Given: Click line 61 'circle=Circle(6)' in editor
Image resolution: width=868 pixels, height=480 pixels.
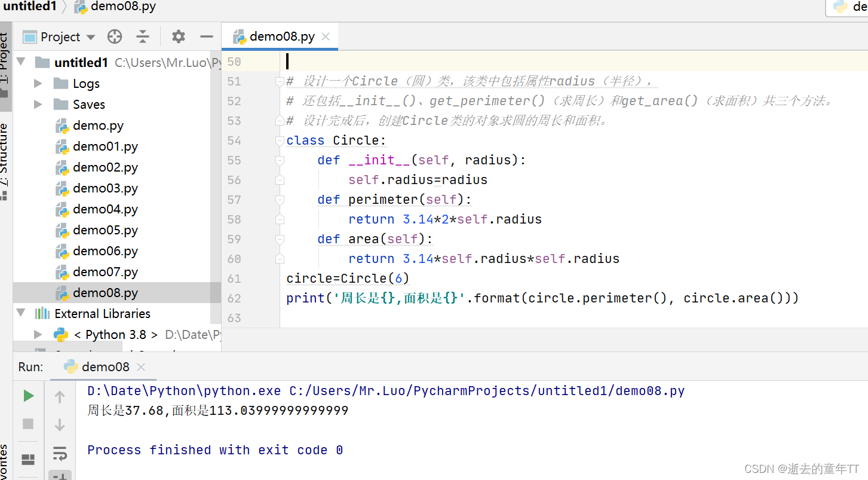Looking at the screenshot, I should point(348,279).
